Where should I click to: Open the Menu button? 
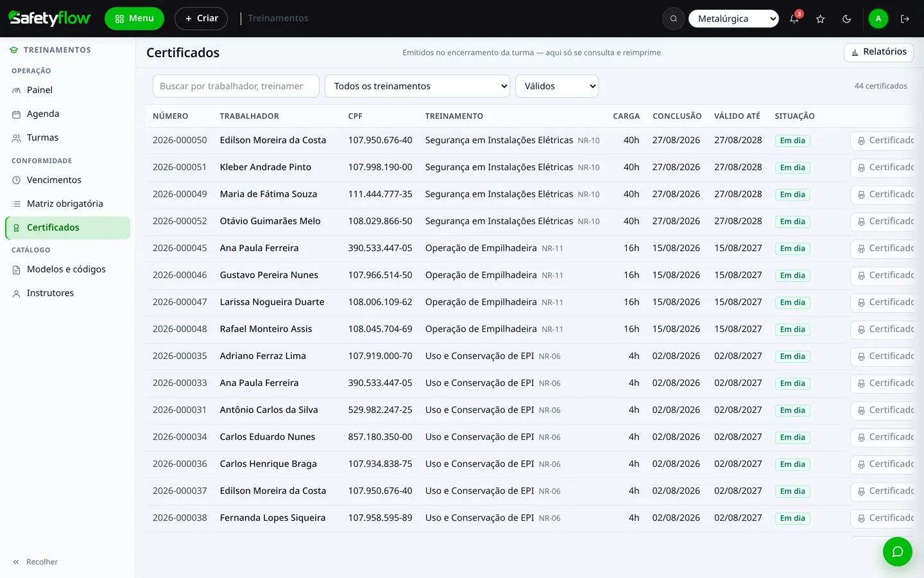[x=134, y=19]
